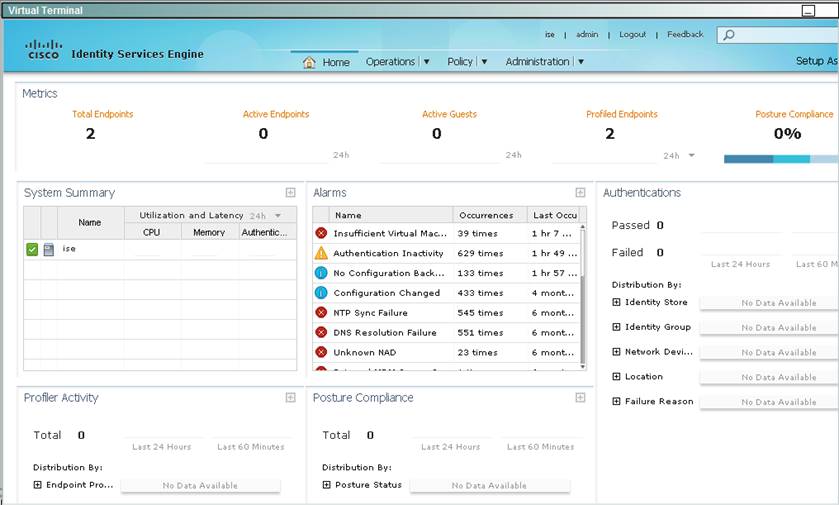The height and width of the screenshot is (505, 839).
Task: Open the Posture Compliance panel expand icon
Action: [580, 398]
